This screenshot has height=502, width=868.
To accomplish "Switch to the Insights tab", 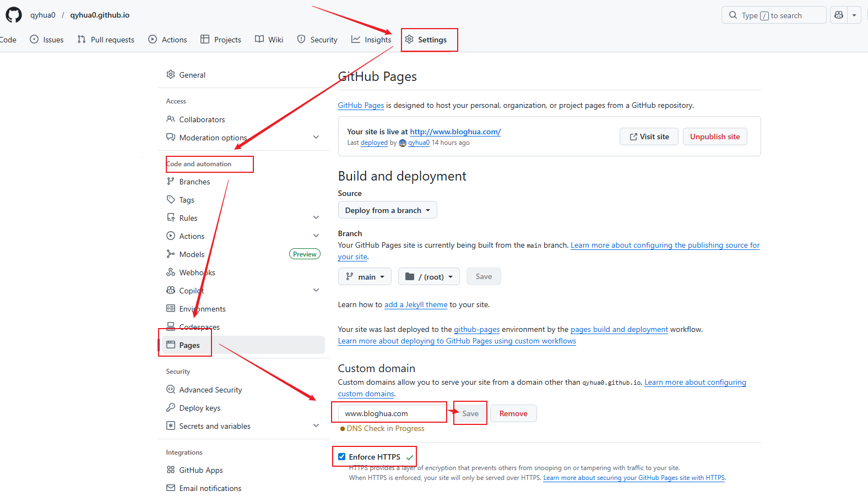I will tap(371, 40).
